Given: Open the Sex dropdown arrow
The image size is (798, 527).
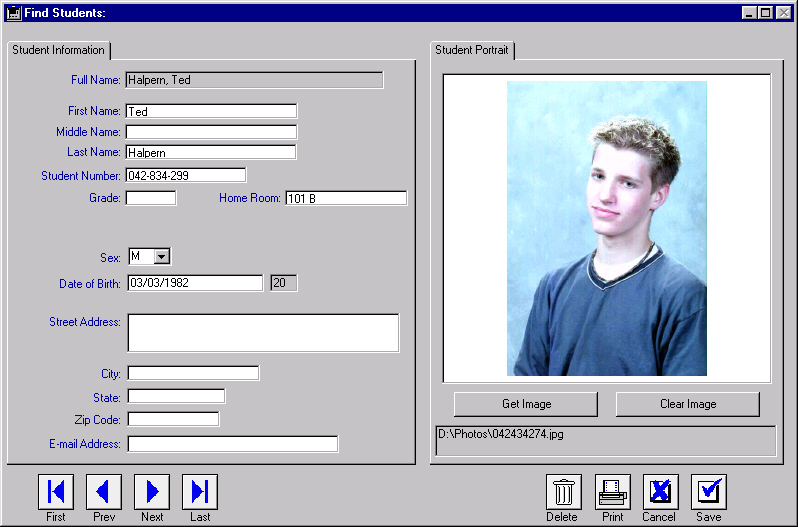Looking at the screenshot, I should (x=162, y=256).
